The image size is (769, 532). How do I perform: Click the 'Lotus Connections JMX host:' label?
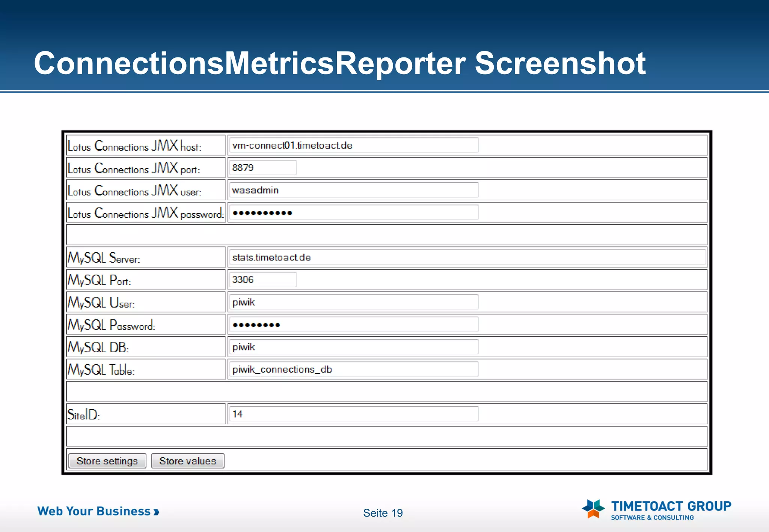pos(134,146)
